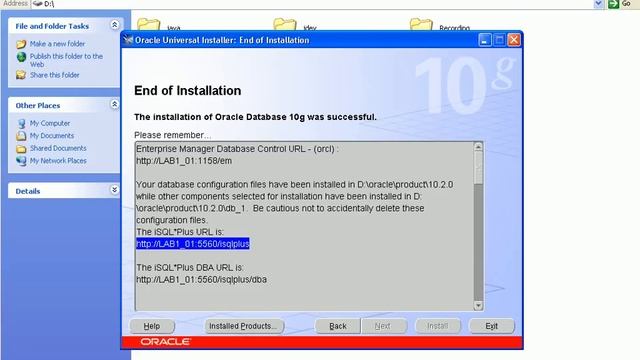640x360 pixels.
Task: Open My Computer in Other Places
Action: 49,123
